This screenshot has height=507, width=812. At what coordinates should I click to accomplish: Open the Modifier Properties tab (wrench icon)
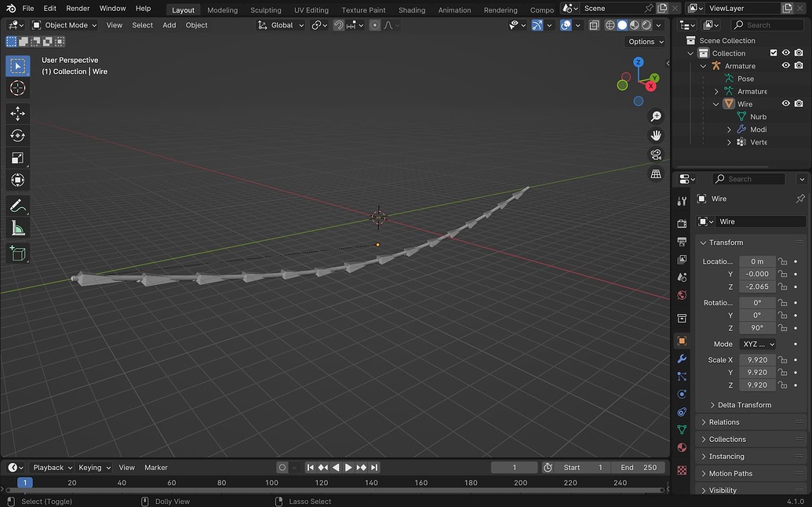[682, 358]
